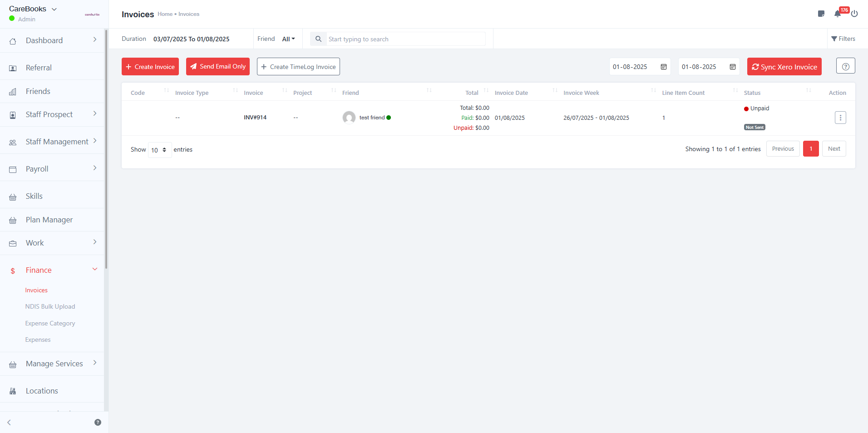Click Send Email Only button
This screenshot has width=868, height=433.
pos(218,66)
